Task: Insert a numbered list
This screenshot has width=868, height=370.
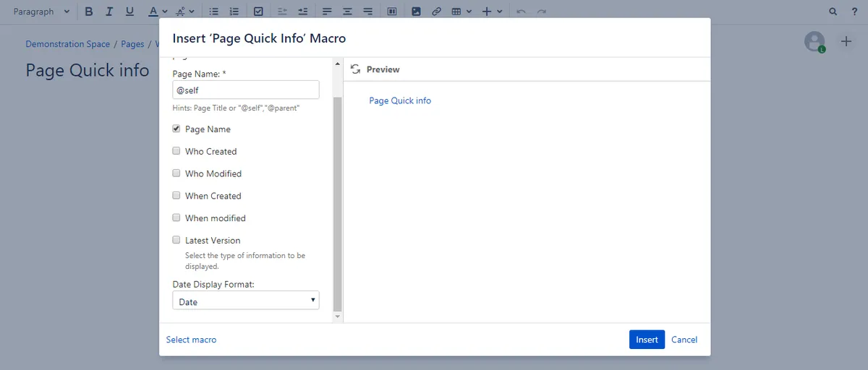Action: [x=234, y=12]
